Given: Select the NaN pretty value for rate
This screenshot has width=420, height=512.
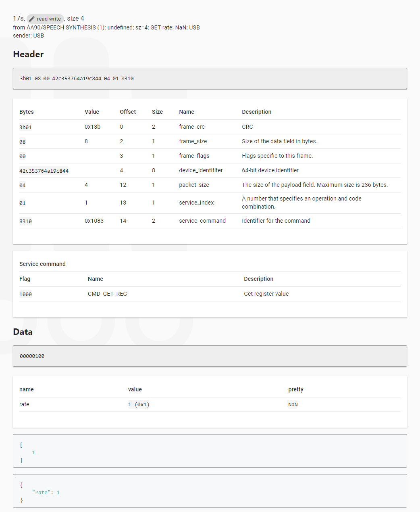Looking at the screenshot, I should (293, 404).
